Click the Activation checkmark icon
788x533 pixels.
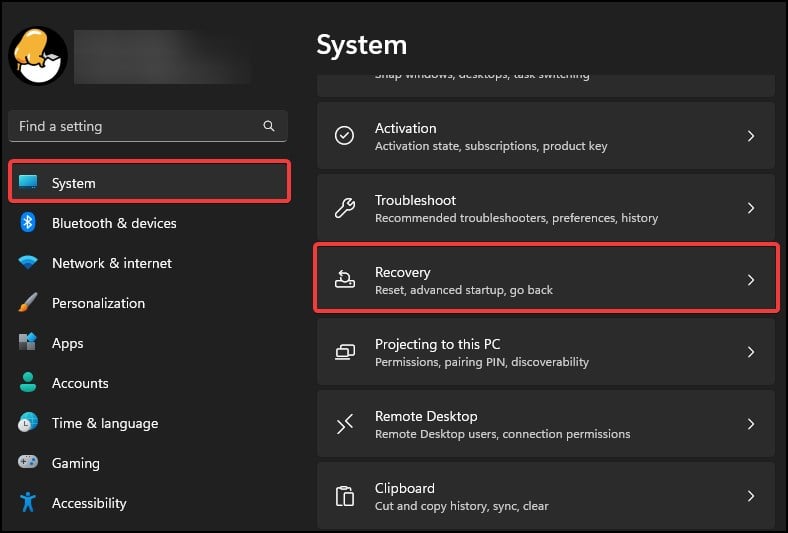pos(345,136)
